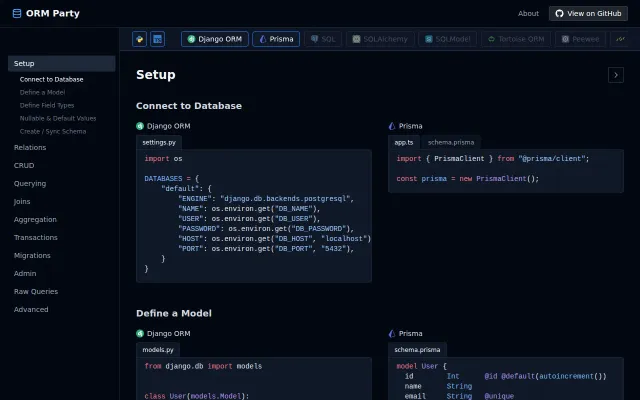Expand the Relations sidebar section
This screenshot has width=640, height=400.
[30, 147]
